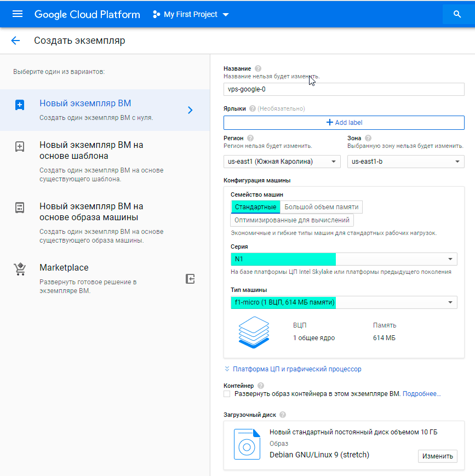This screenshot has width=475, height=476.
Task: Click help icon next to Контейнер
Action: point(260,386)
